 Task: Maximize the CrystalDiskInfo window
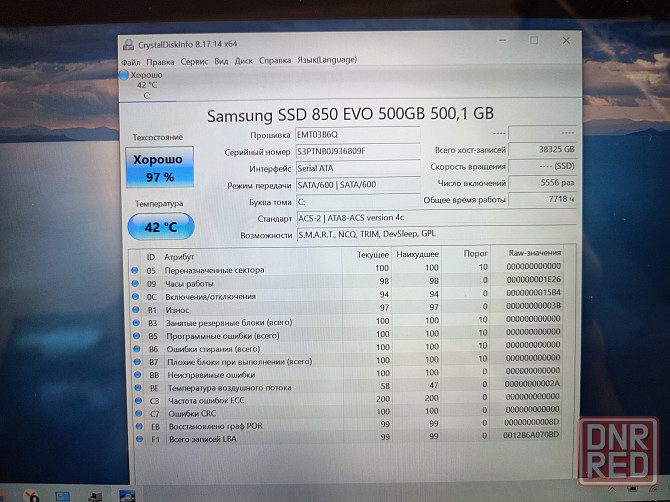coord(534,40)
